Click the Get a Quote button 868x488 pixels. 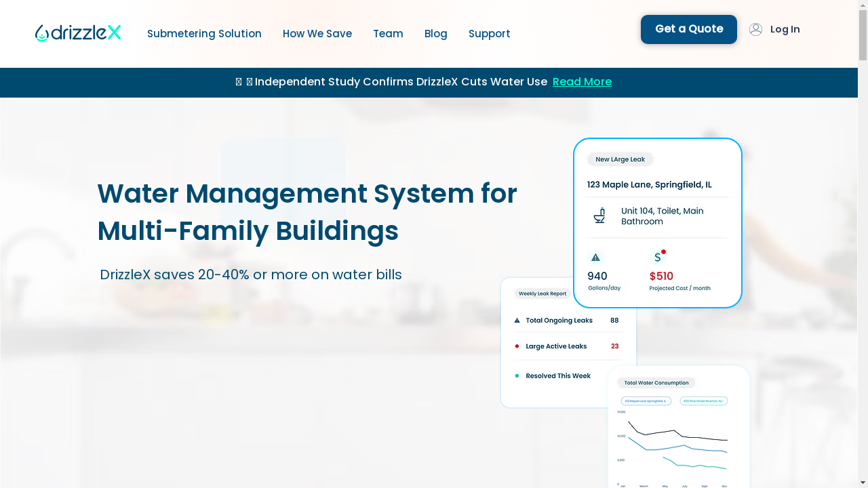(x=689, y=29)
